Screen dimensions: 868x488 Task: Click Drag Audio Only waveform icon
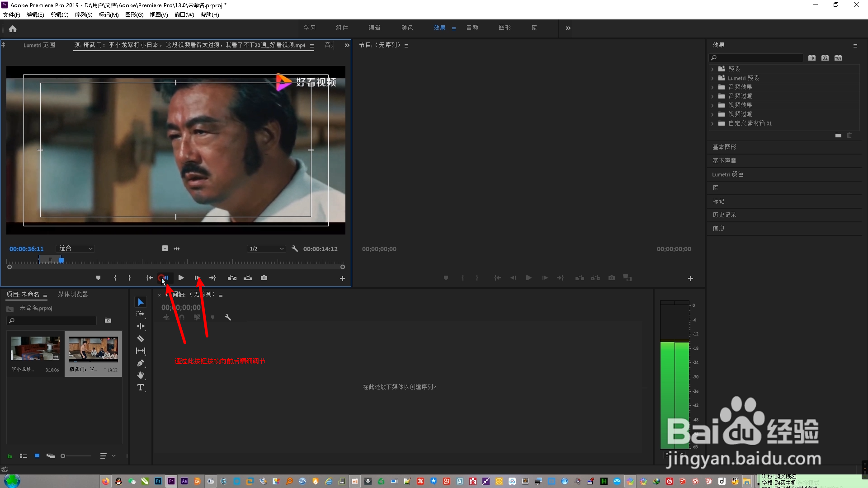coord(177,249)
